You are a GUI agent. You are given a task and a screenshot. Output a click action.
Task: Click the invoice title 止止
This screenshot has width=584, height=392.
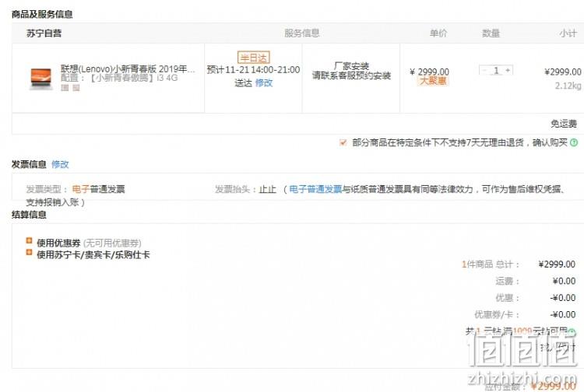[x=267, y=189]
